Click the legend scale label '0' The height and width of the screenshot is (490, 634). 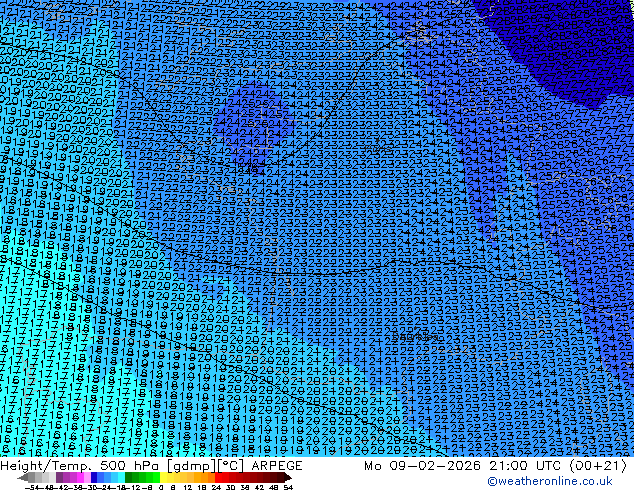pyautogui.click(x=161, y=487)
